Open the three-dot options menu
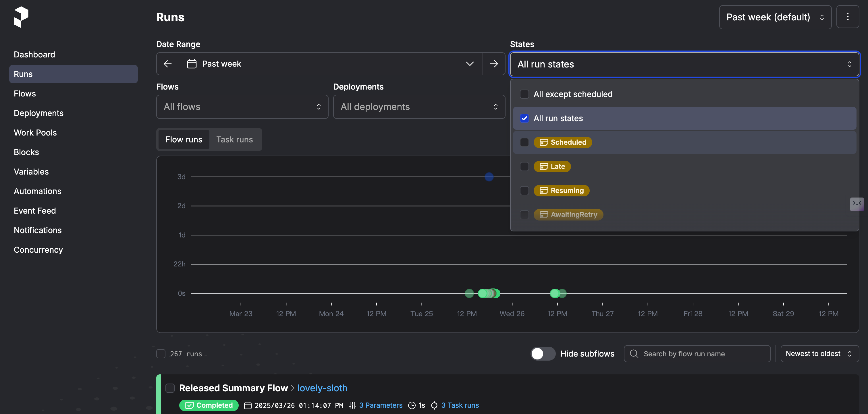Viewport: 868px width, 414px height. pos(847,17)
